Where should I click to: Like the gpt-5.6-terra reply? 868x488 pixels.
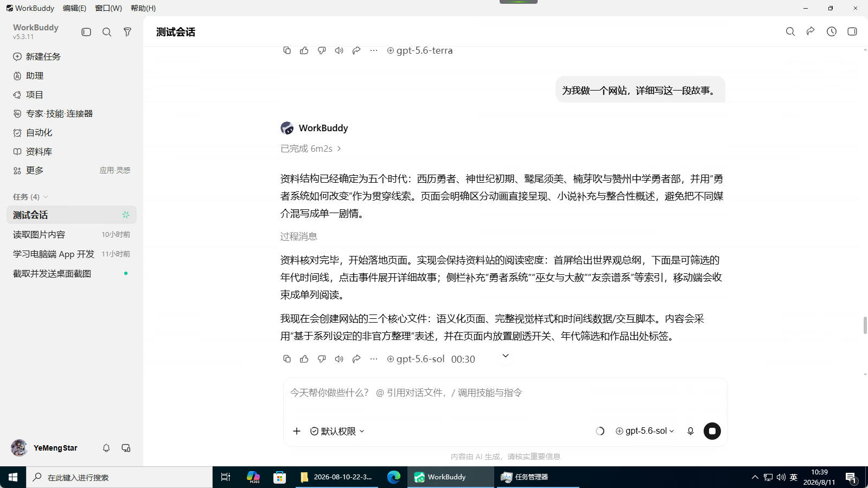pyautogui.click(x=304, y=50)
